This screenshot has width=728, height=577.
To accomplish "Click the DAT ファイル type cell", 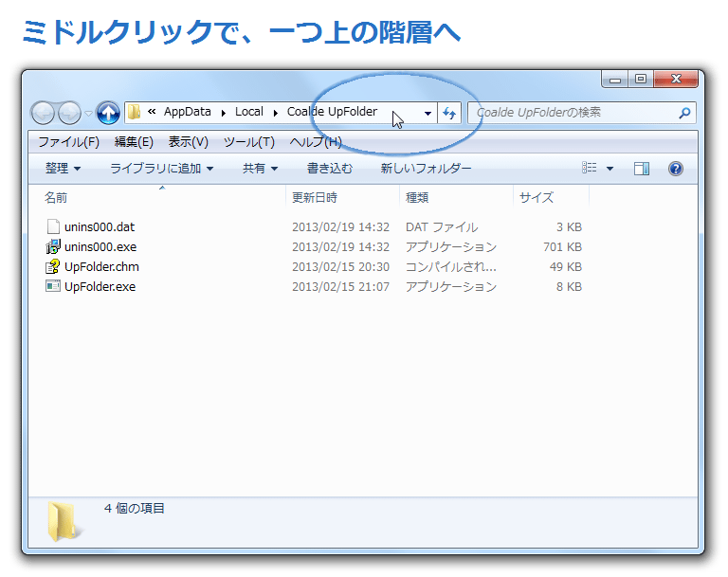I will click(x=442, y=227).
